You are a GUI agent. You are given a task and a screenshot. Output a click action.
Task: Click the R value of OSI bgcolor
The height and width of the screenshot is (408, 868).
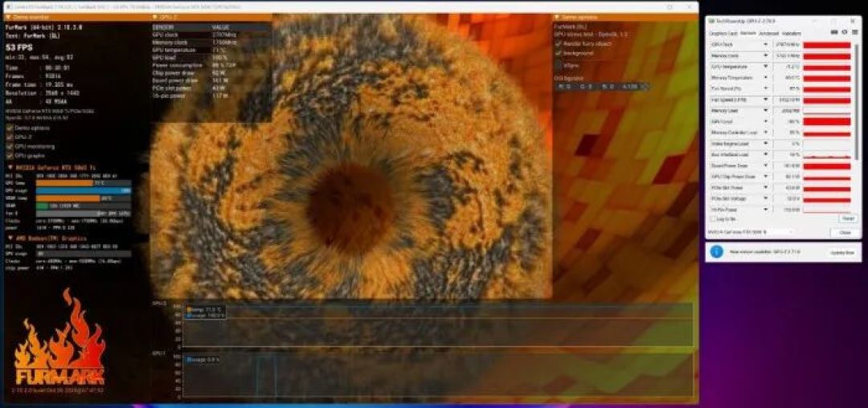[564, 87]
